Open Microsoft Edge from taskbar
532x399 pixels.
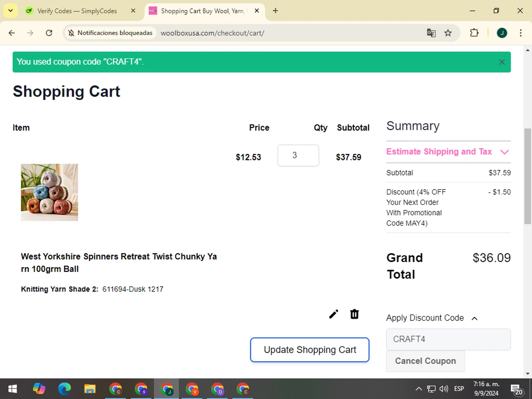click(65, 389)
